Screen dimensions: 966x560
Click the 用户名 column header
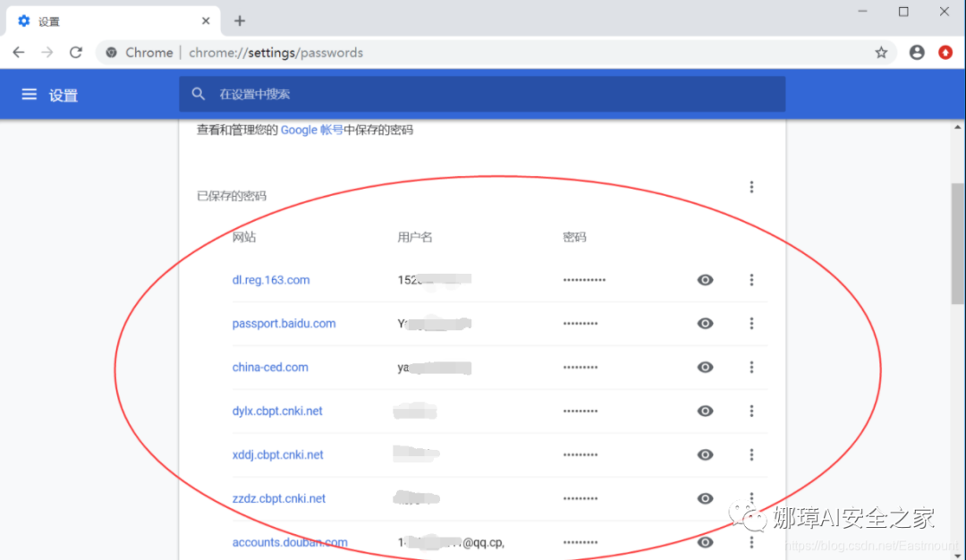coord(415,237)
